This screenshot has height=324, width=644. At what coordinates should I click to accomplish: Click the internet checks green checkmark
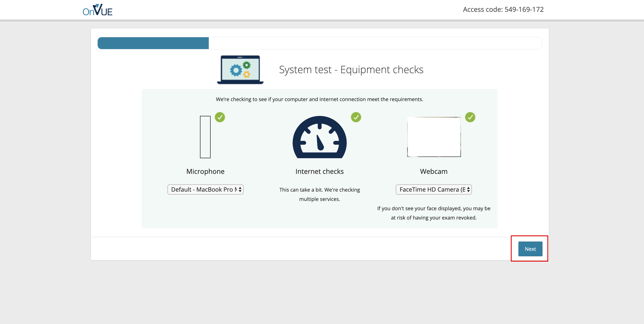click(x=356, y=117)
